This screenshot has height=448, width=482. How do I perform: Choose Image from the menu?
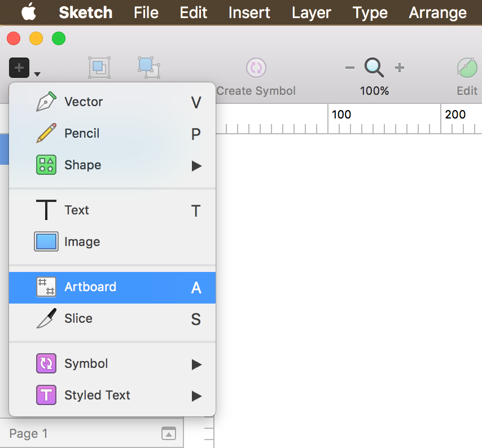pos(112,242)
